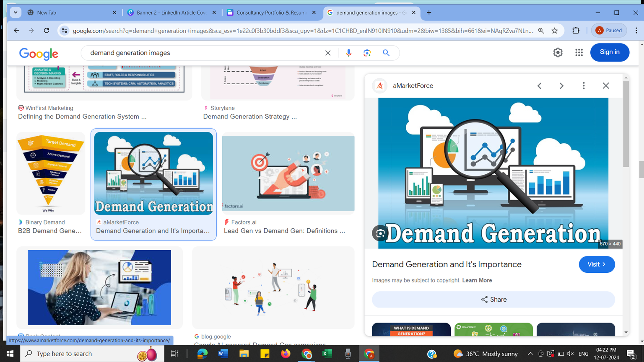This screenshot has height=362, width=644.
Task: Open Factors.ai magnet image thumbnail
Action: 288,173
